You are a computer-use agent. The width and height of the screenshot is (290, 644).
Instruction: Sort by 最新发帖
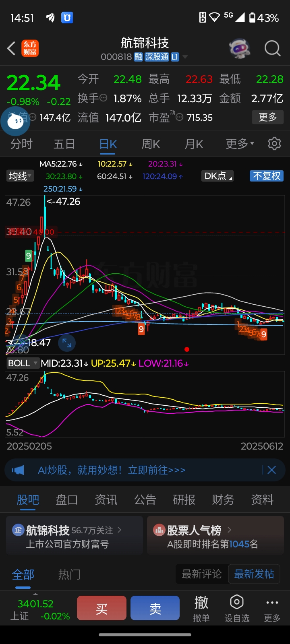point(254,574)
